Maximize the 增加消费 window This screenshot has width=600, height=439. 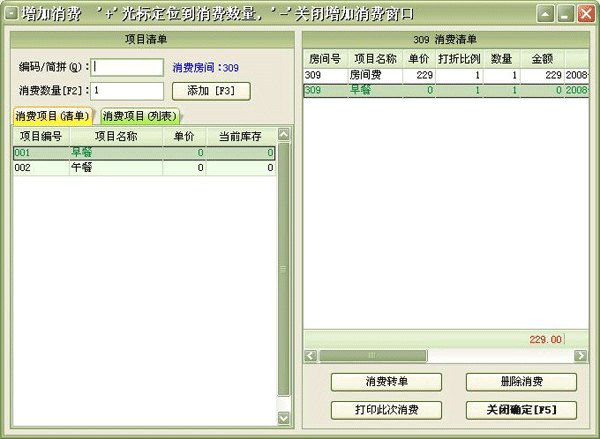(565, 14)
